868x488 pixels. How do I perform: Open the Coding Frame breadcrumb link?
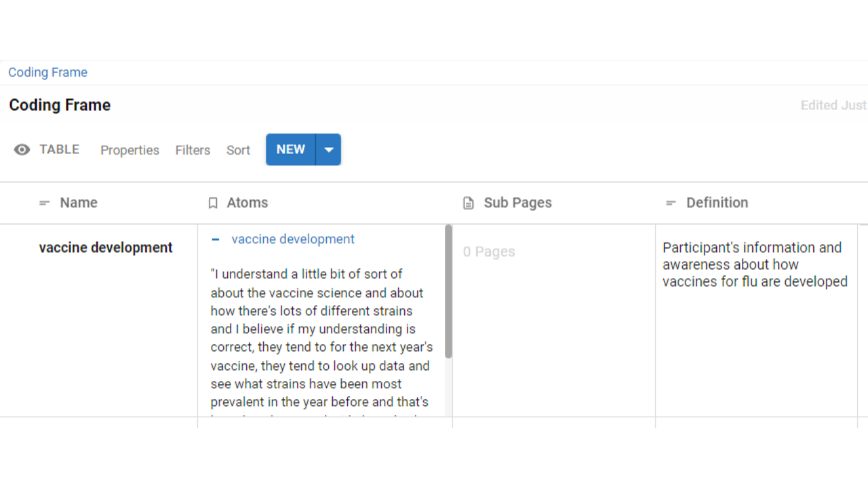tap(47, 73)
